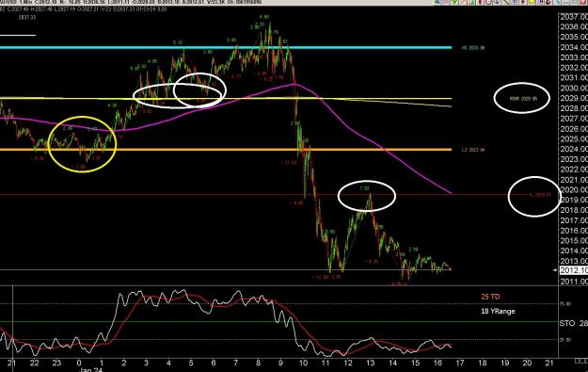Click the 25.00 stochastic level label
Viewport: 588px width, 372px height.
(x=565, y=340)
